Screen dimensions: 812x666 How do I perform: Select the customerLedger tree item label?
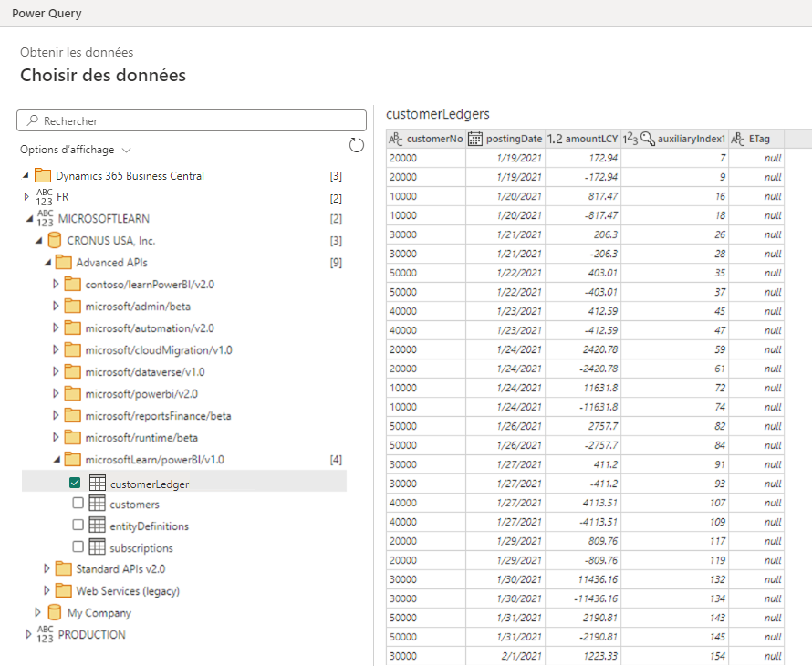pyautogui.click(x=150, y=484)
